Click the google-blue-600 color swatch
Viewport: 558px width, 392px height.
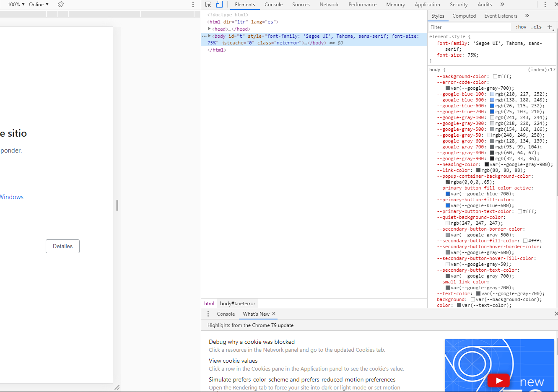pos(492,106)
